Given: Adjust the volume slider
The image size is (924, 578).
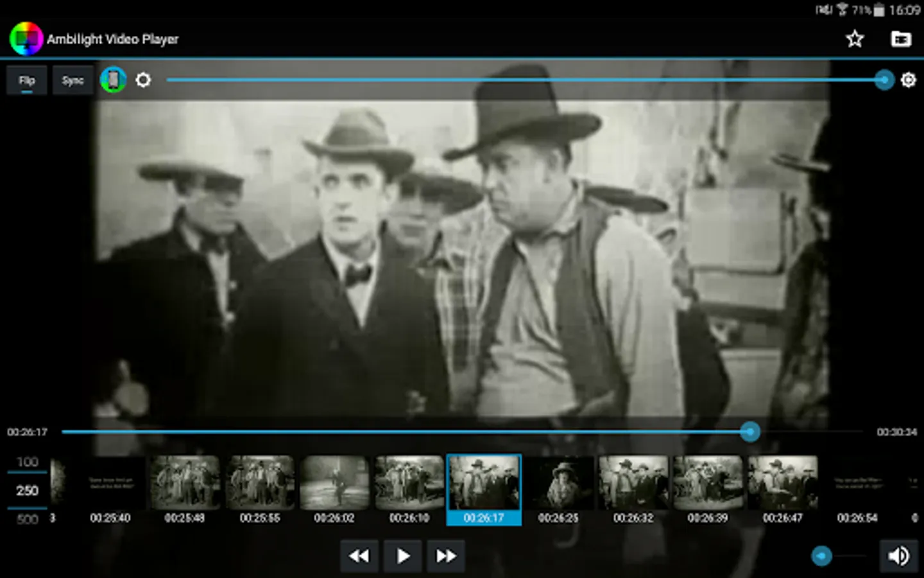Looking at the screenshot, I should point(839,556).
